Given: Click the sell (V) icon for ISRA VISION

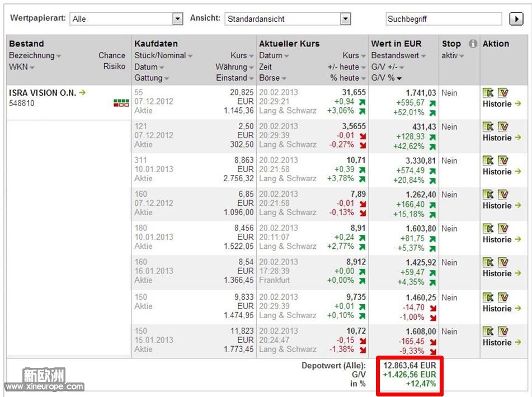Looking at the screenshot, I should (502, 93).
